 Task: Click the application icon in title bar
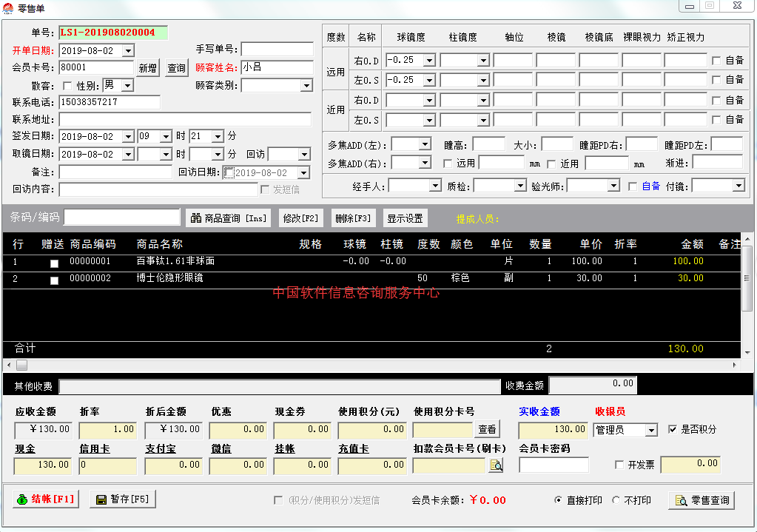tap(8, 7)
